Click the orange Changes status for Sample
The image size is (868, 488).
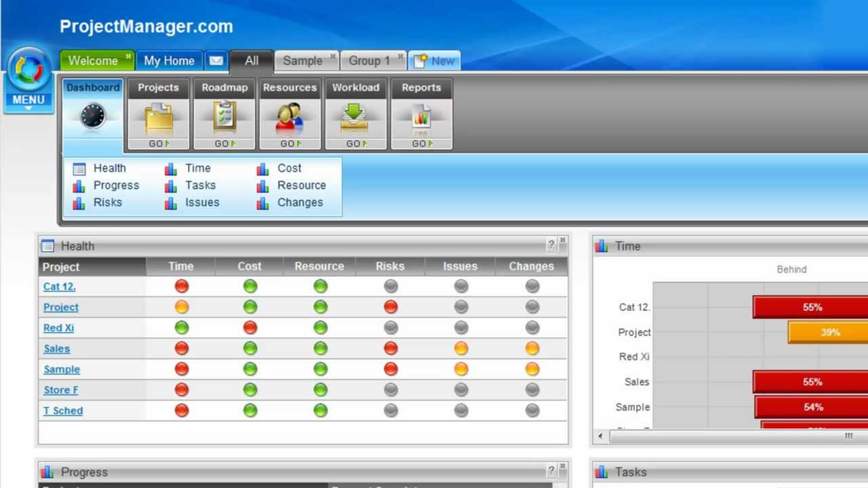coord(532,369)
